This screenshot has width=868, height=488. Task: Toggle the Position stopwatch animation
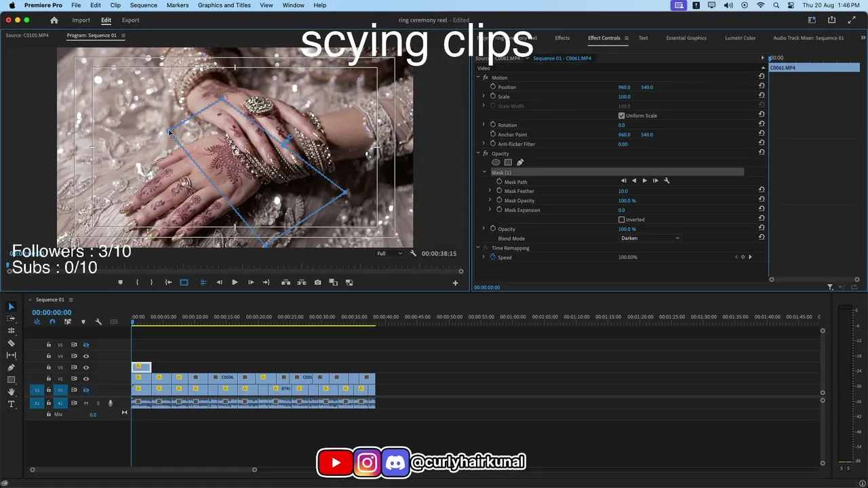pos(493,87)
